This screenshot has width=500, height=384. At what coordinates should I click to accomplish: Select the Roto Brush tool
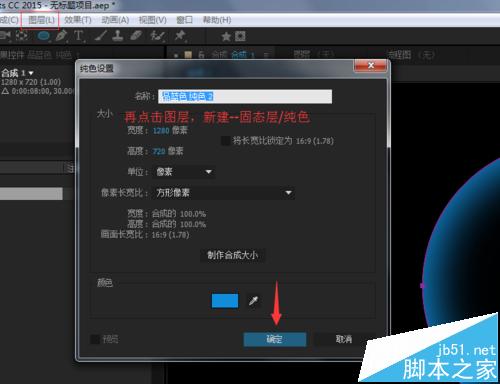[157, 35]
